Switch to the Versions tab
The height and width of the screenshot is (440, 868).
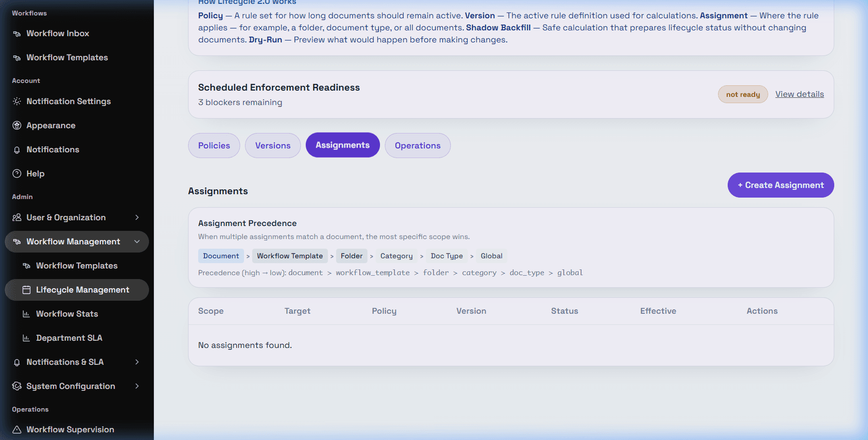coord(273,146)
